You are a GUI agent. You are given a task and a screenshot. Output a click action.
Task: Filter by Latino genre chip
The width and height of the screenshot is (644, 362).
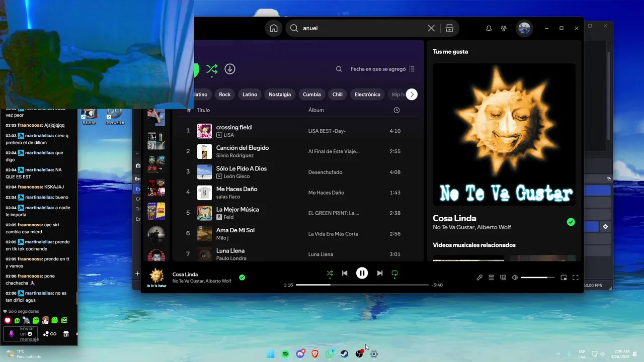250,95
